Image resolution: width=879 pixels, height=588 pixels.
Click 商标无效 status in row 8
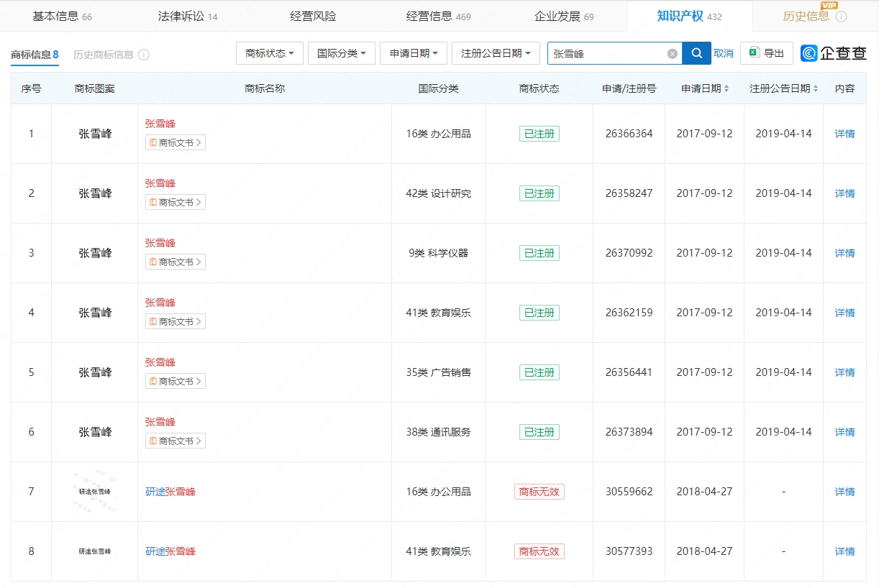pyautogui.click(x=539, y=551)
